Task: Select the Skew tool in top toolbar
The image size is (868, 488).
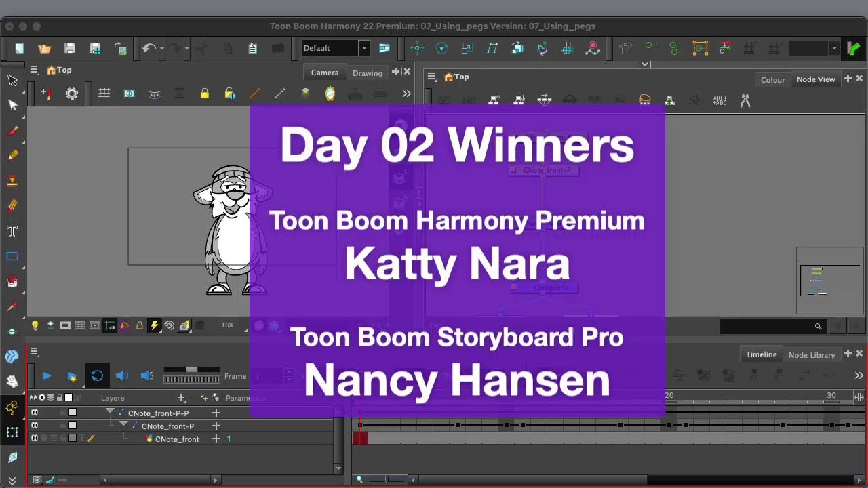Action: click(x=492, y=48)
